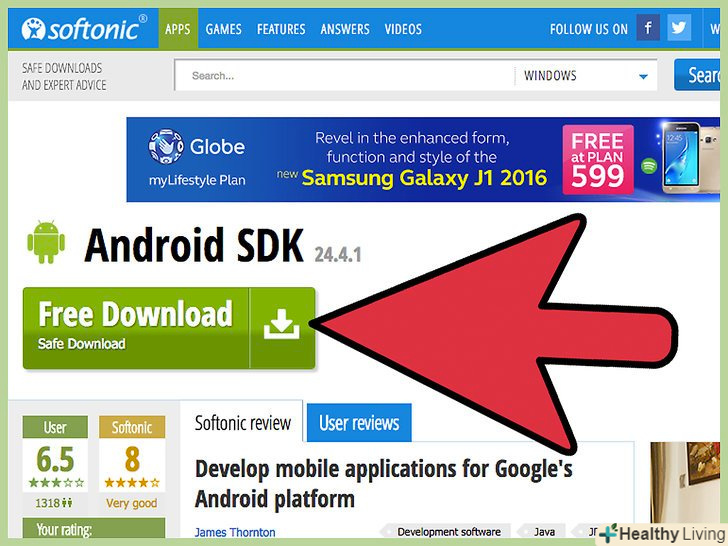Open the James Thornton author link

point(234,532)
